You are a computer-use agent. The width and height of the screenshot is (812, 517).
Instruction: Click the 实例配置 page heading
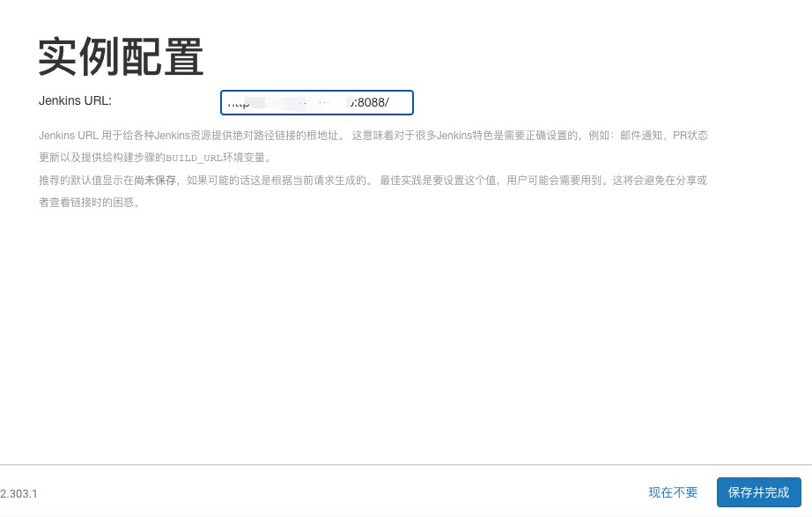[122, 59]
